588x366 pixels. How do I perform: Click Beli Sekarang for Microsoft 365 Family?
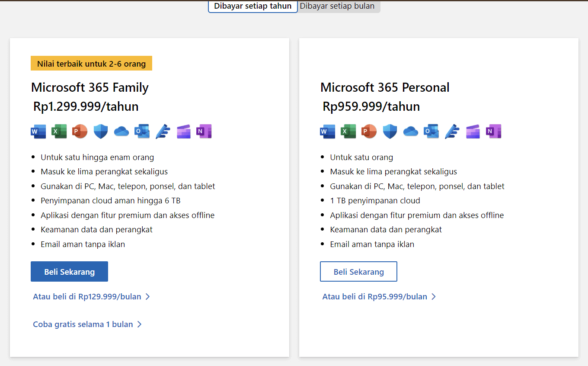tap(69, 271)
